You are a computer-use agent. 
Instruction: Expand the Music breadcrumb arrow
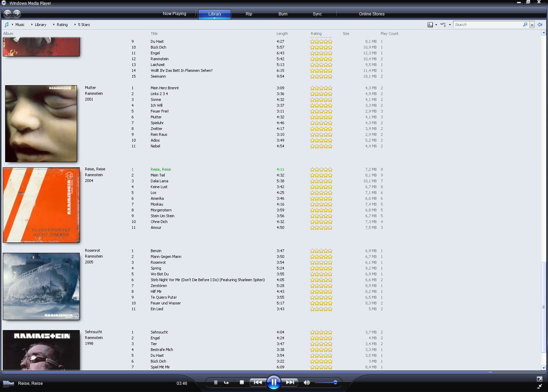(x=12, y=25)
